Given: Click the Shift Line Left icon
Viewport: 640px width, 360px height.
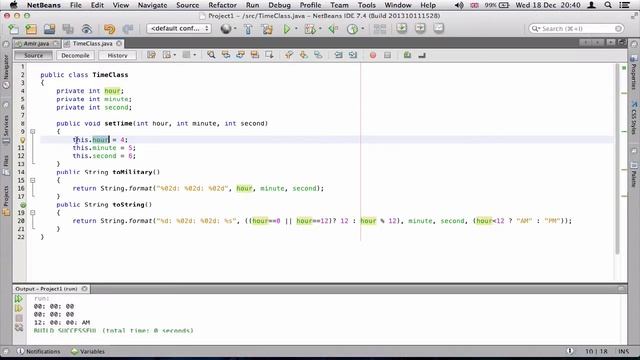Looking at the screenshot, I should tap(338, 55).
